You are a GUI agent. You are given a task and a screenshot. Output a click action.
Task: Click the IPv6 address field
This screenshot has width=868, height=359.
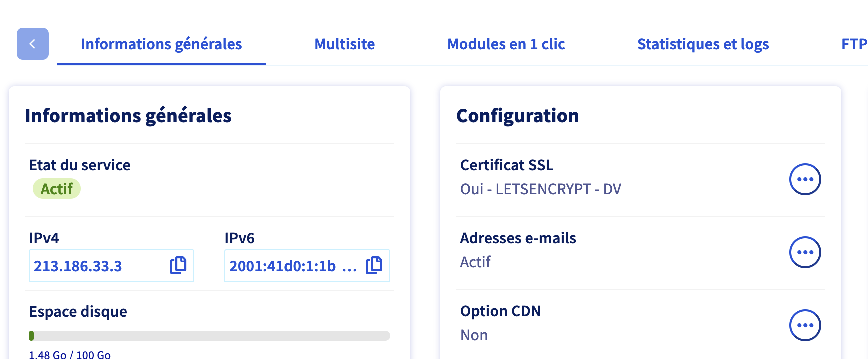click(x=283, y=266)
